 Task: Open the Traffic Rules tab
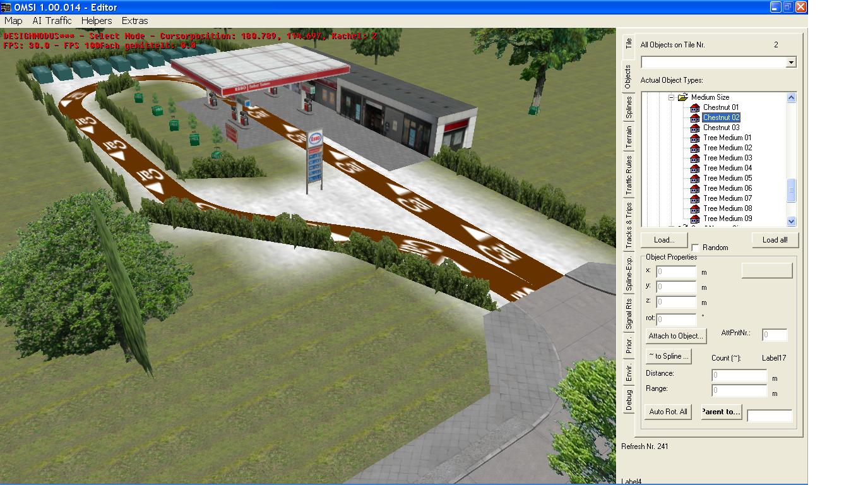point(629,175)
